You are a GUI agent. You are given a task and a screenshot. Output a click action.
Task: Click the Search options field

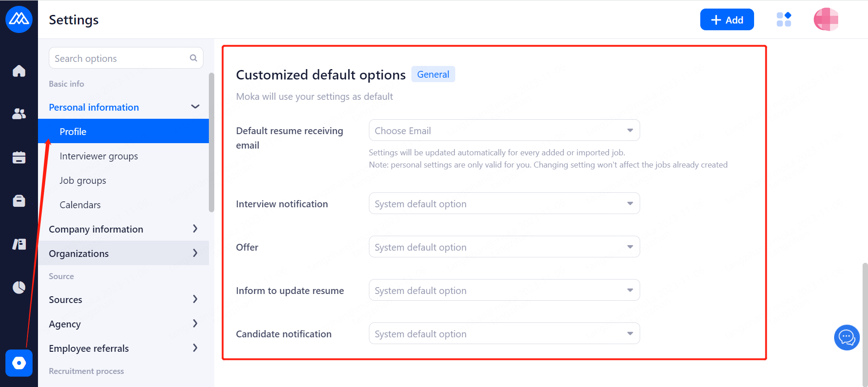click(120, 58)
